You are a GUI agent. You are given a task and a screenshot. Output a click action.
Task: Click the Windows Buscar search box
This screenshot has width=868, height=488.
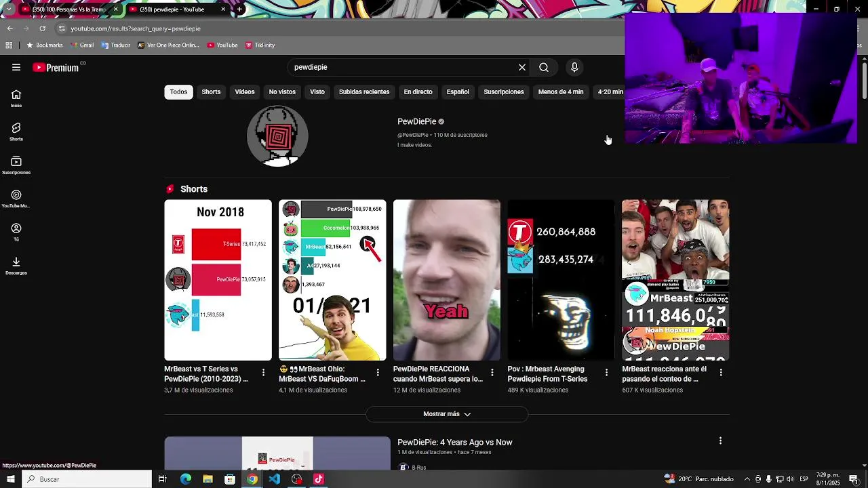(x=86, y=479)
